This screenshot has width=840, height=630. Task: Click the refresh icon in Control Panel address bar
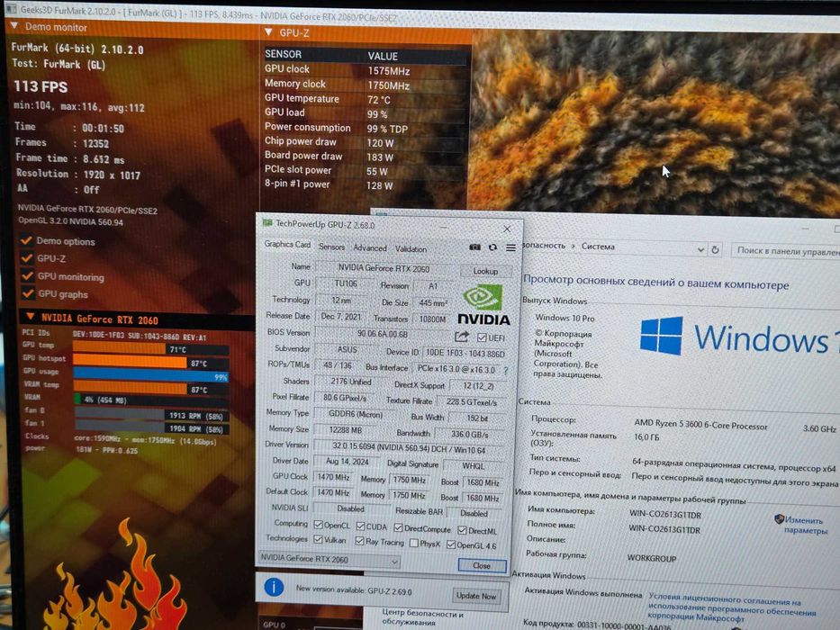(x=715, y=249)
